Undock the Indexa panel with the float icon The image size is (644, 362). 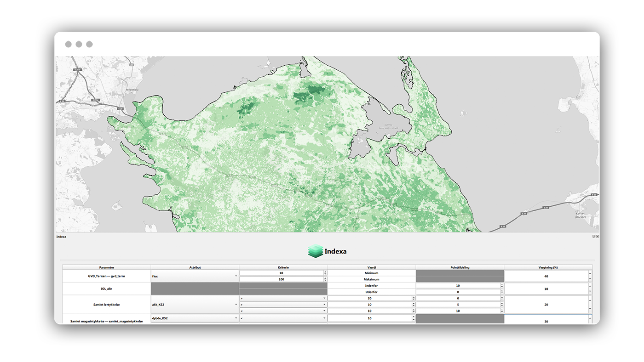coord(594,236)
